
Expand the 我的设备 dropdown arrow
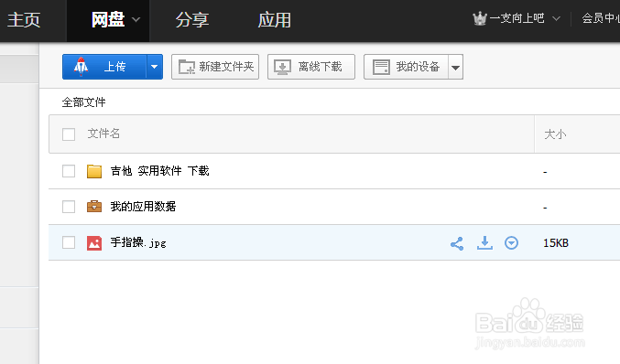[455, 67]
